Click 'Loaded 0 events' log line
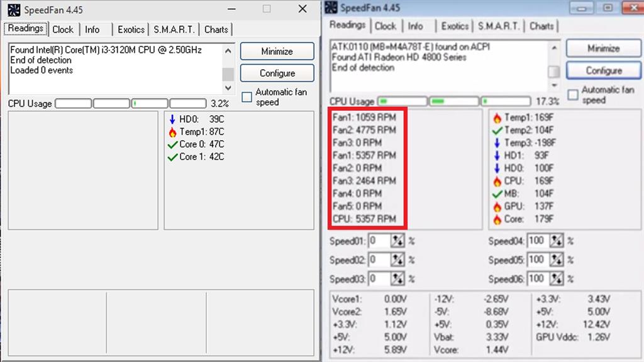644x362 pixels. click(42, 70)
